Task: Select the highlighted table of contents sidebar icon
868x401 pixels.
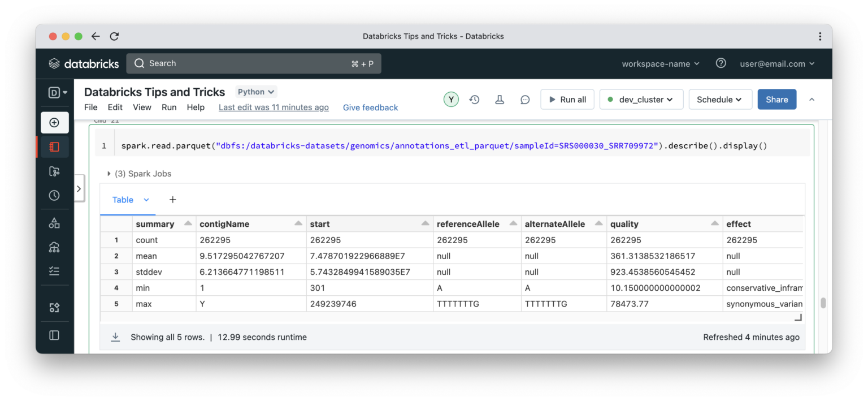Action: (x=54, y=146)
